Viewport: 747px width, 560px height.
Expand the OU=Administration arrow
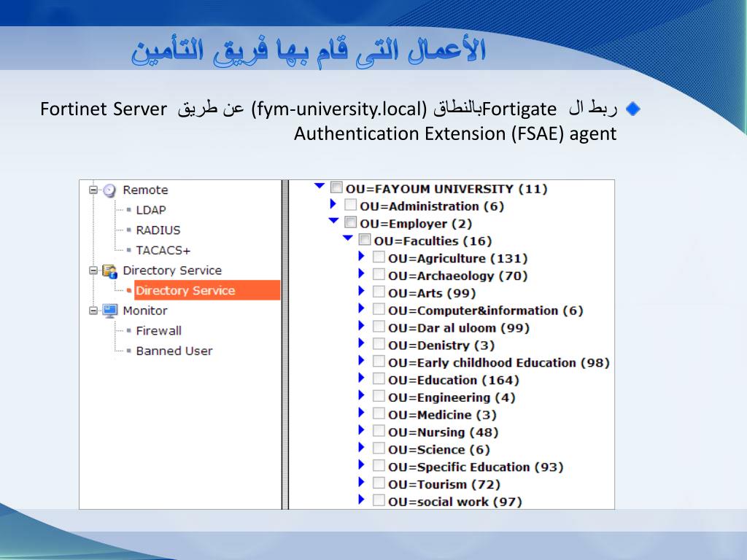[x=333, y=204]
